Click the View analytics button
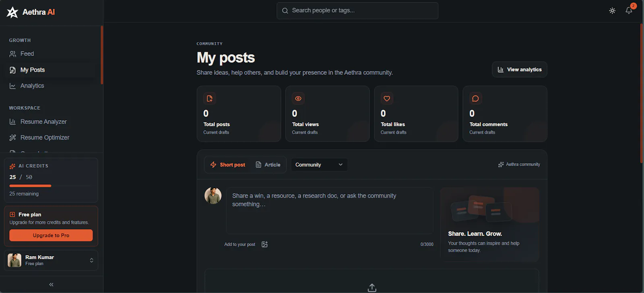Viewport: 644px width, 293px height. pos(520,70)
